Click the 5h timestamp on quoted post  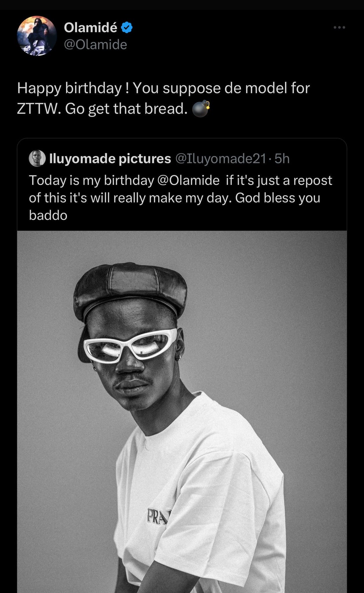282,158
